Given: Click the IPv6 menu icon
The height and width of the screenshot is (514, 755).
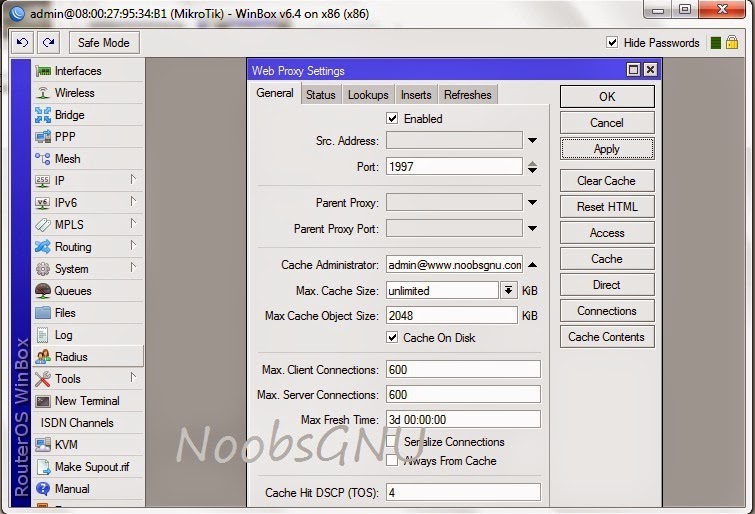Looking at the screenshot, I should (43, 203).
